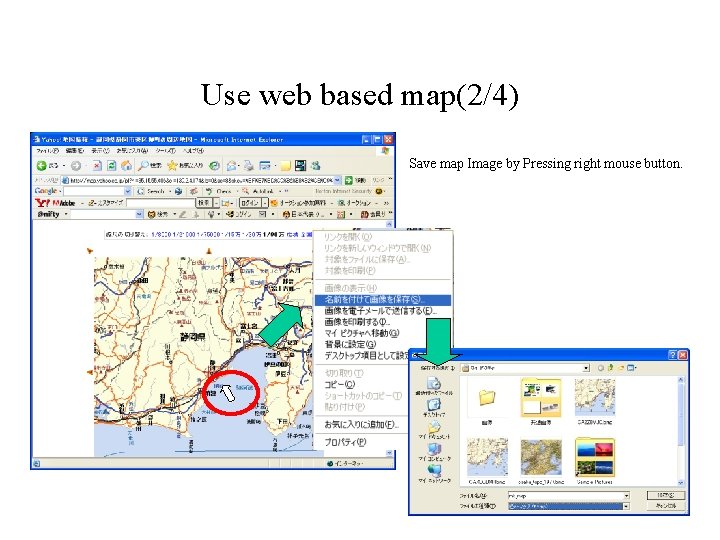Viewport: 720px width, 540px height.
Task: Click the Mail envelope toolbar icon
Action: 233,165
